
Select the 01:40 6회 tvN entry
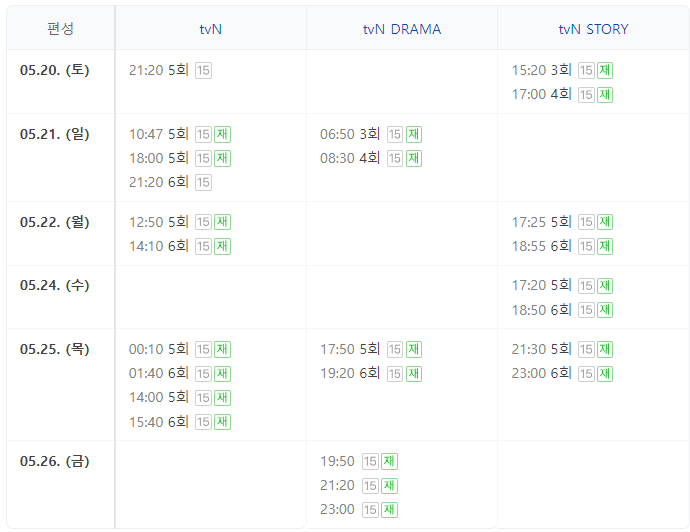point(159,373)
